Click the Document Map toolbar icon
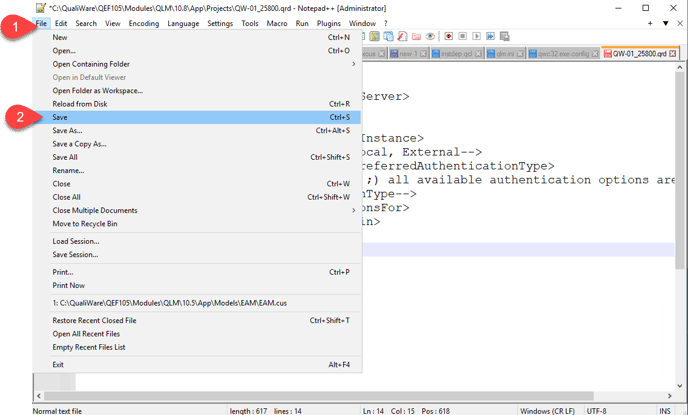Image resolution: width=688 pixels, height=415 pixels. click(374, 36)
